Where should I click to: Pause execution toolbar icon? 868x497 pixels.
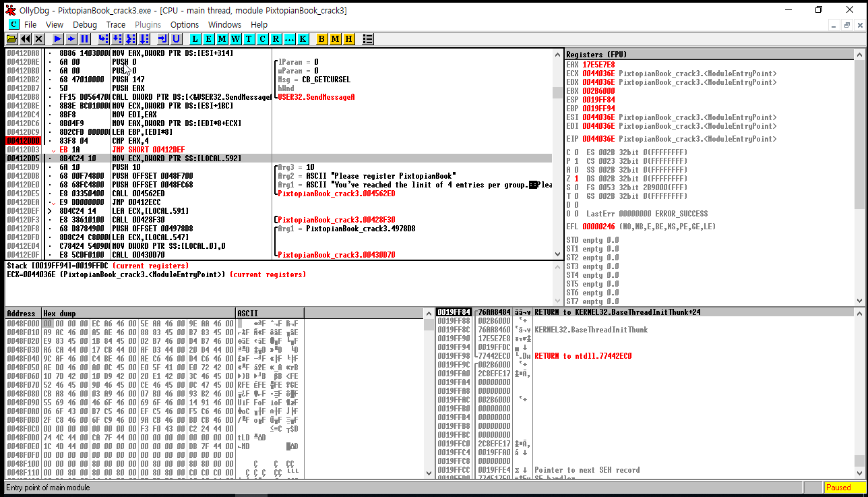coord(85,39)
